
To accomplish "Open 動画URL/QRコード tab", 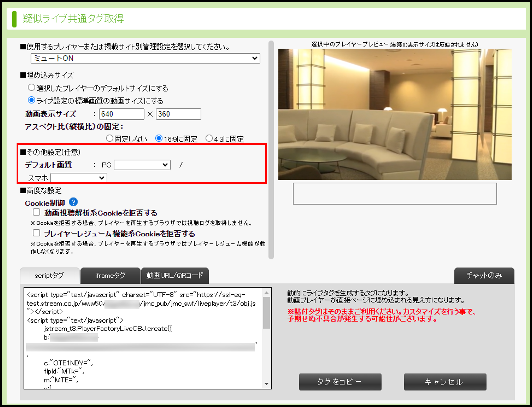I will (175, 275).
